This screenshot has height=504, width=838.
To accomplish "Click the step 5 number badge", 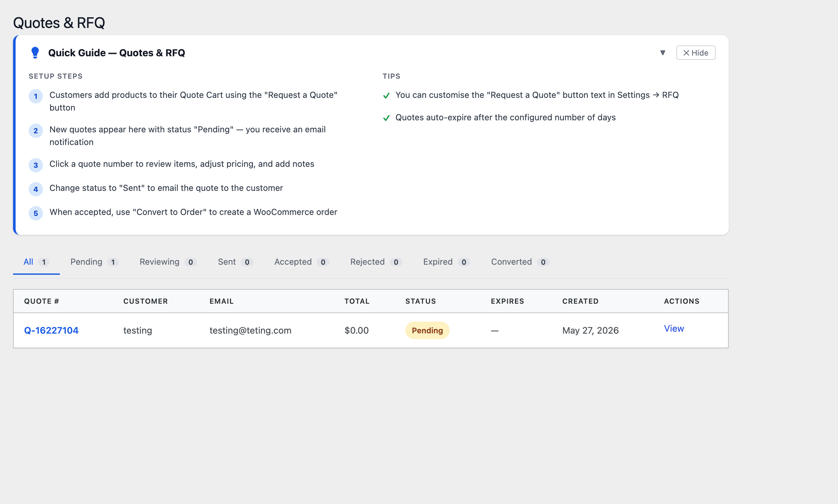I will coord(36,213).
